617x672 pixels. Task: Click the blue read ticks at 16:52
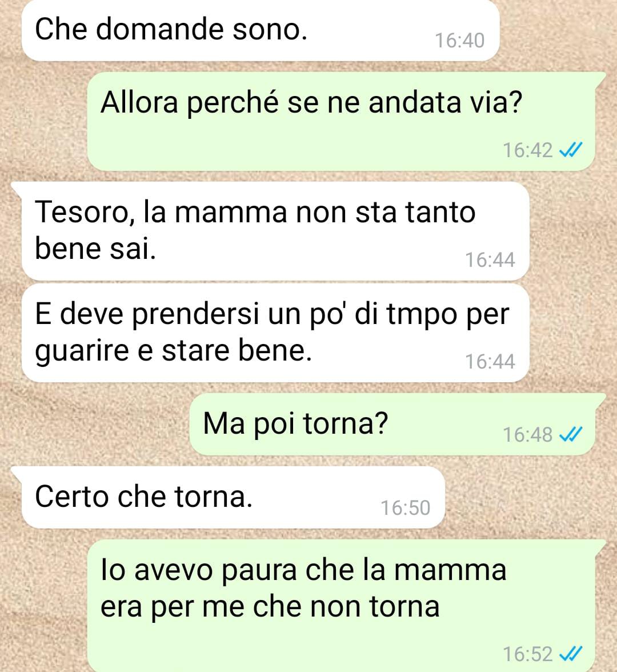(571, 654)
